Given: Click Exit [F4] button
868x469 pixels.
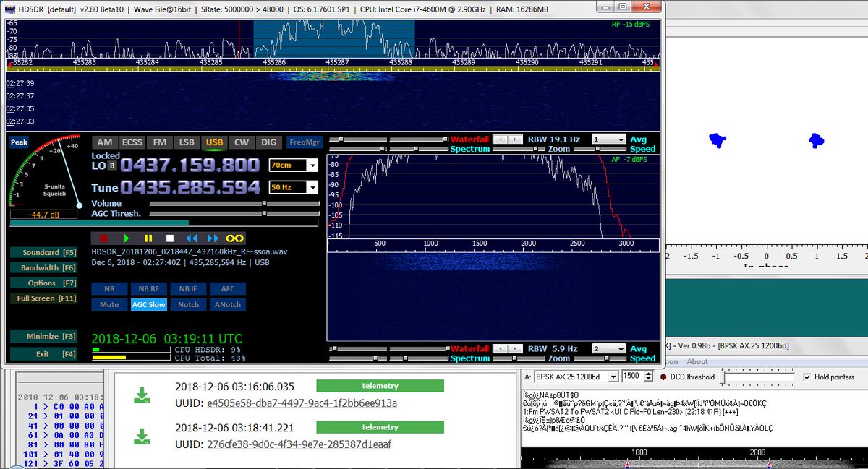Looking at the screenshot, I should point(46,354).
